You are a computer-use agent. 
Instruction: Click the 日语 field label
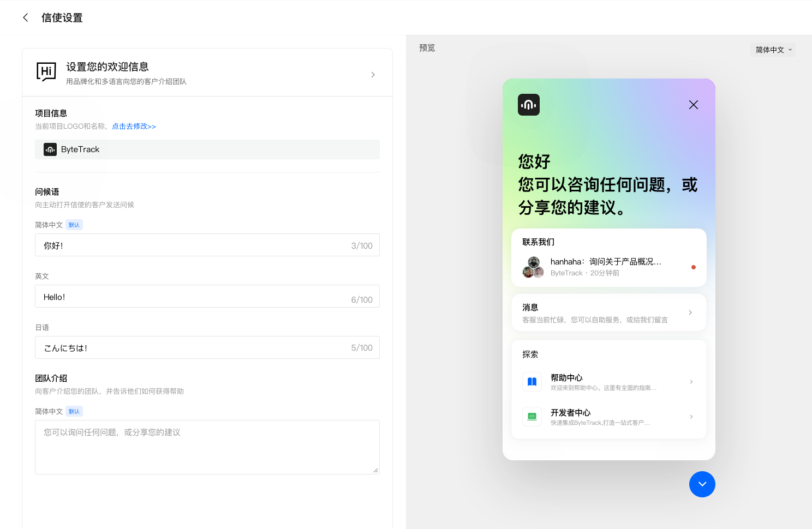tap(42, 327)
